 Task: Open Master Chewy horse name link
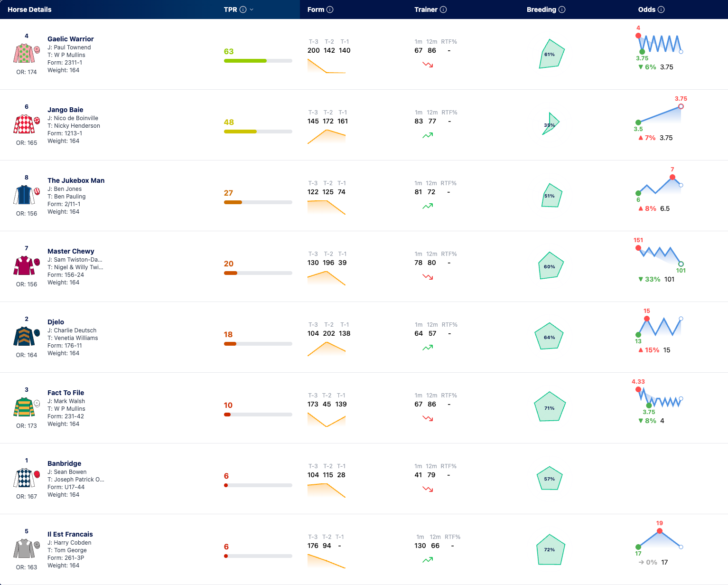click(71, 251)
